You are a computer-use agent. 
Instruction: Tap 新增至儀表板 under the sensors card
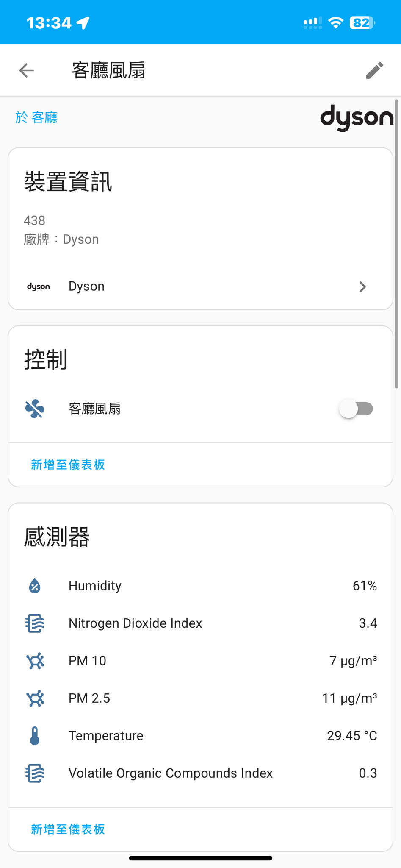coord(68,829)
